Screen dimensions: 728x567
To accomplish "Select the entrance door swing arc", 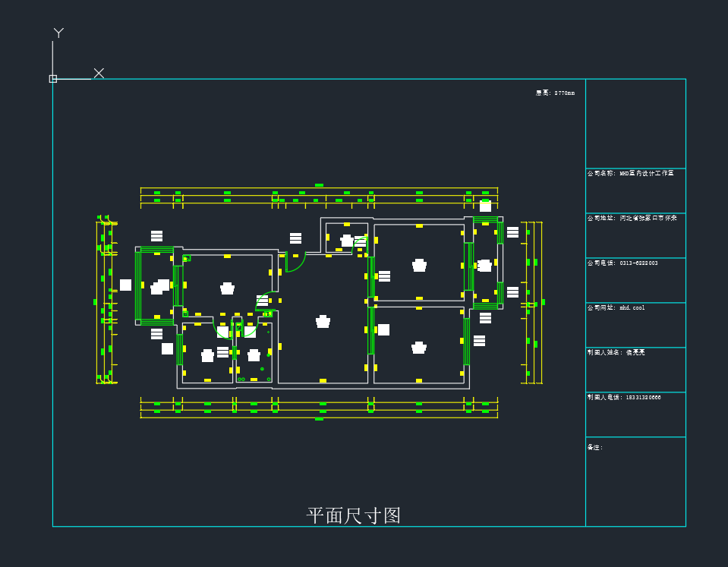I will (x=298, y=263).
